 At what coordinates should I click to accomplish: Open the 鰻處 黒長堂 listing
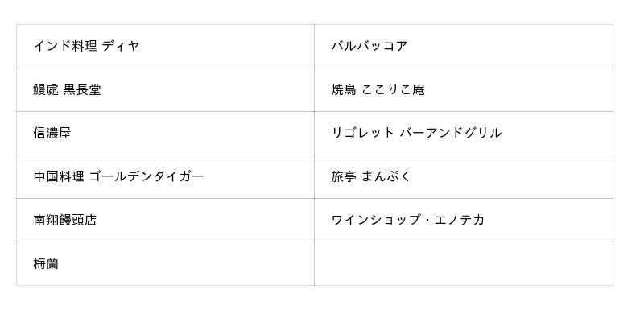[x=68, y=89]
